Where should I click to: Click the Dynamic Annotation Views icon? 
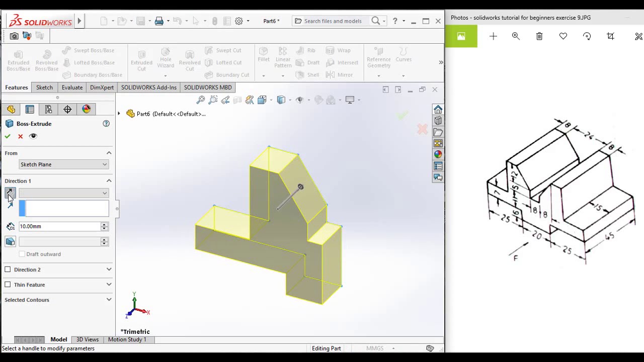coord(250,100)
